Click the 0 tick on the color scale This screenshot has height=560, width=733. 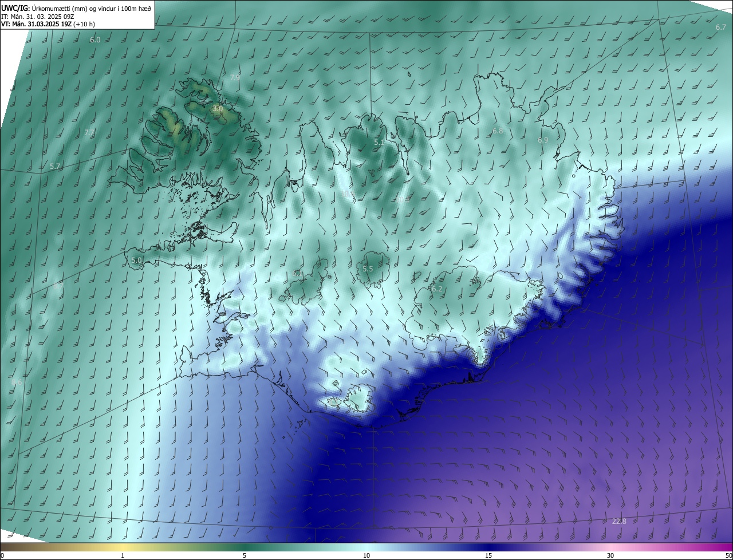click(2, 556)
